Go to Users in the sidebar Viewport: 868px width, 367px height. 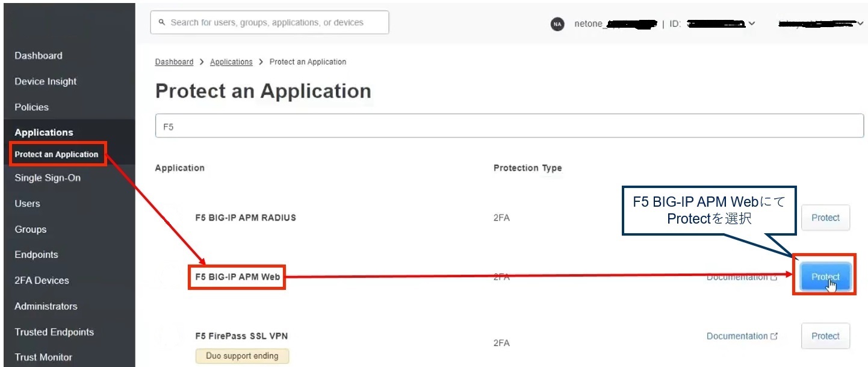[x=27, y=204]
